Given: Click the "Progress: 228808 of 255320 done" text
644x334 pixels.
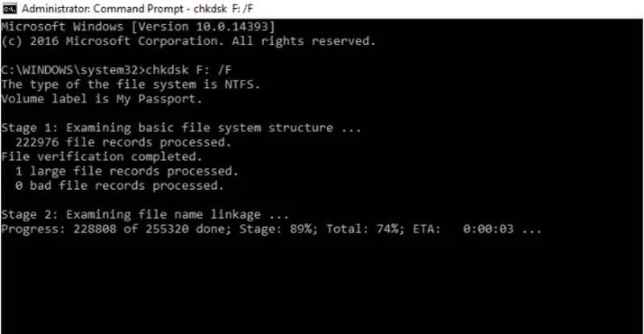Looking at the screenshot, I should pyautogui.click(x=113, y=229).
